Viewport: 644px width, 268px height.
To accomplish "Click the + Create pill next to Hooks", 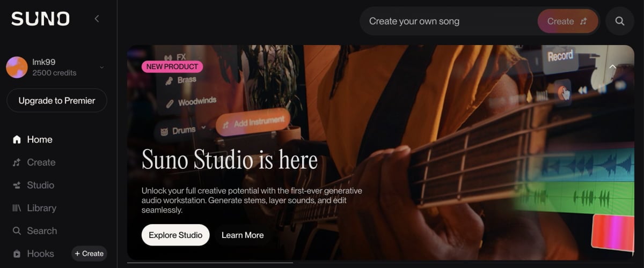I will pos(89,254).
